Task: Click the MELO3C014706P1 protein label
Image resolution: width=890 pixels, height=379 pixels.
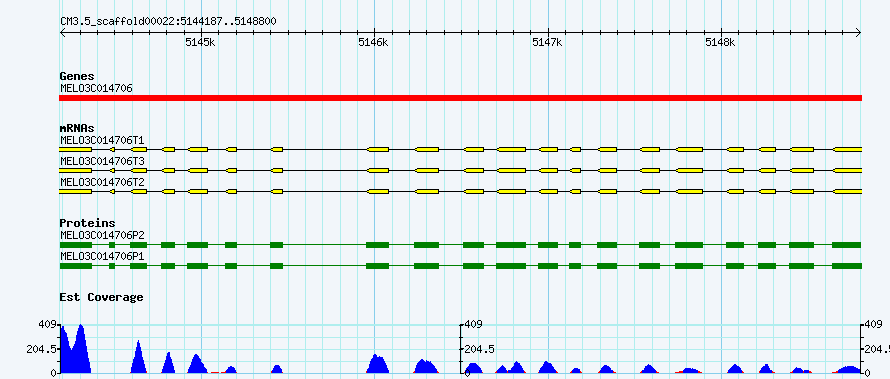Action: (x=102, y=256)
